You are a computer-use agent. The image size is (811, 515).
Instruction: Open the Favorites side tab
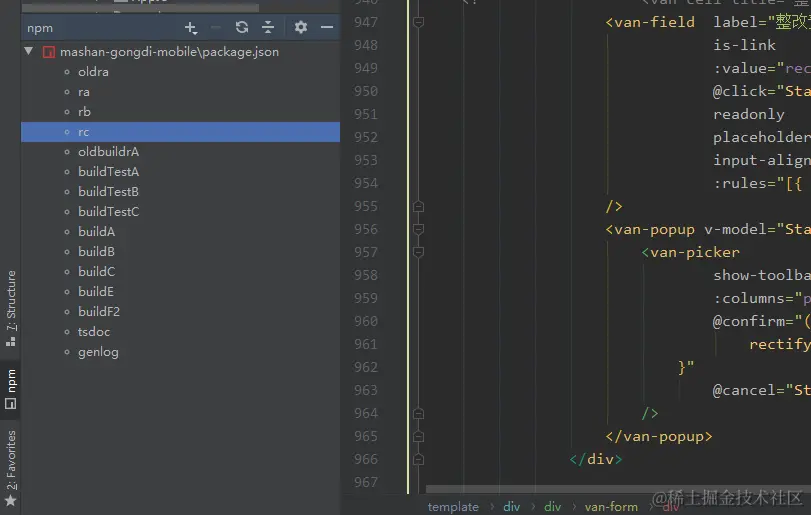click(x=10, y=468)
